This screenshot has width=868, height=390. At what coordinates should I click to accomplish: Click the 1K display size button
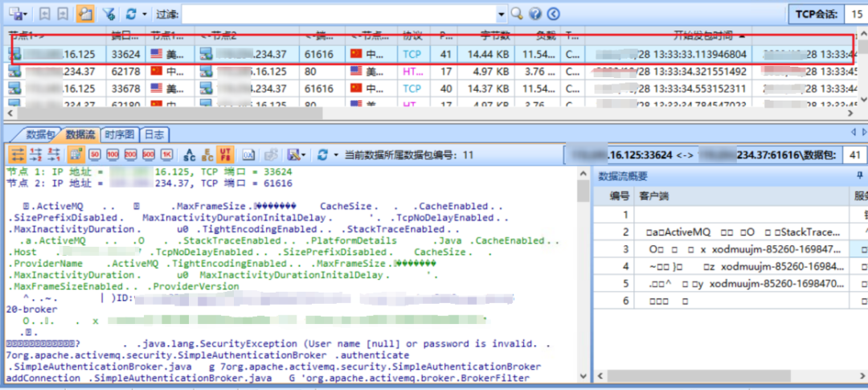coord(166,154)
